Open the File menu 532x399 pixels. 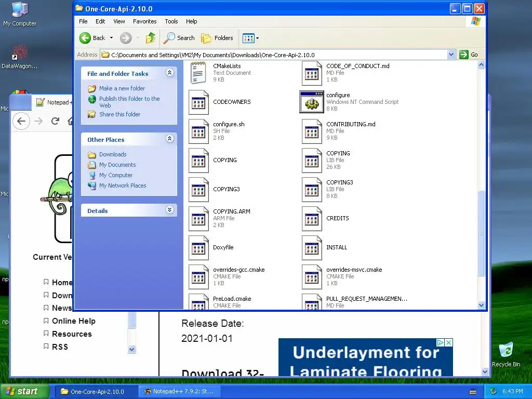[x=83, y=21]
